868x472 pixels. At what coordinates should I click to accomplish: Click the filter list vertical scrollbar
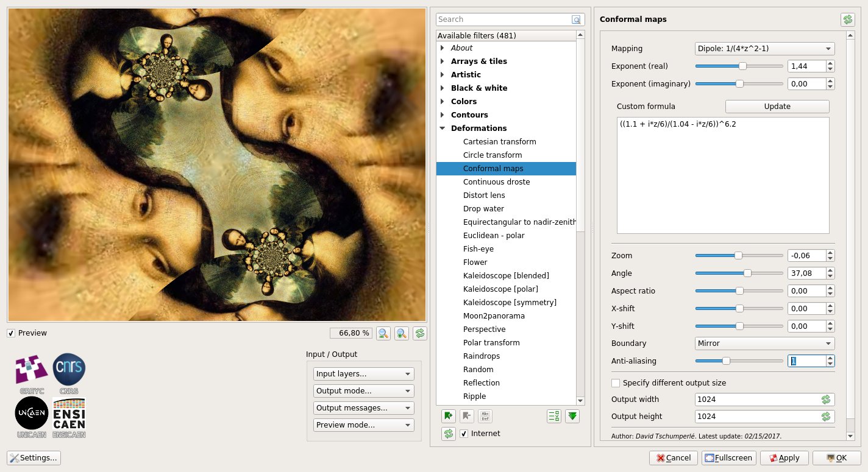tap(580, 217)
